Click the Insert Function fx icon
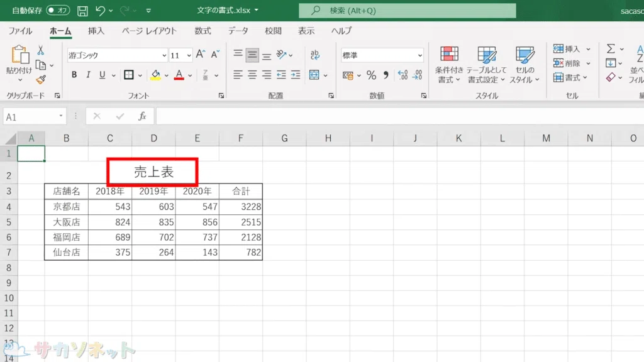The height and width of the screenshot is (362, 644). click(142, 116)
